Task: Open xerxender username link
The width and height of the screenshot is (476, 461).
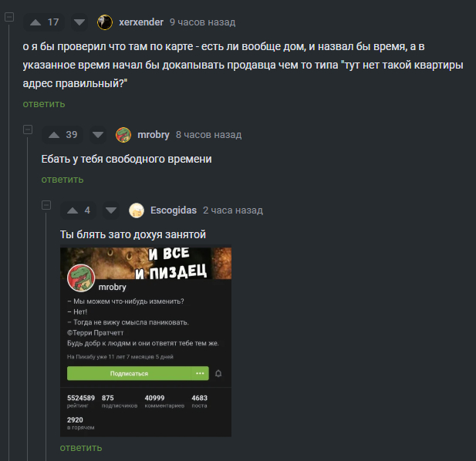Action: [x=141, y=22]
